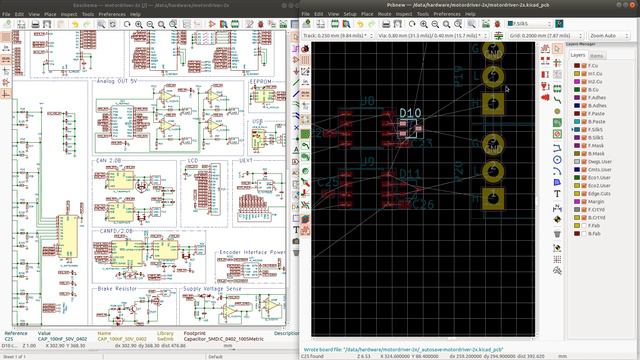Toggle F.Cu layer visibility checkbox
The image size is (640, 360).
pos(584,66)
